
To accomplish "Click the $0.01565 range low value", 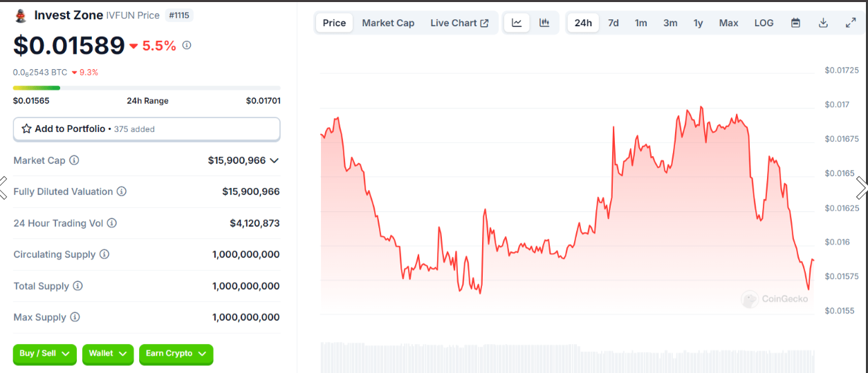I will [x=31, y=101].
